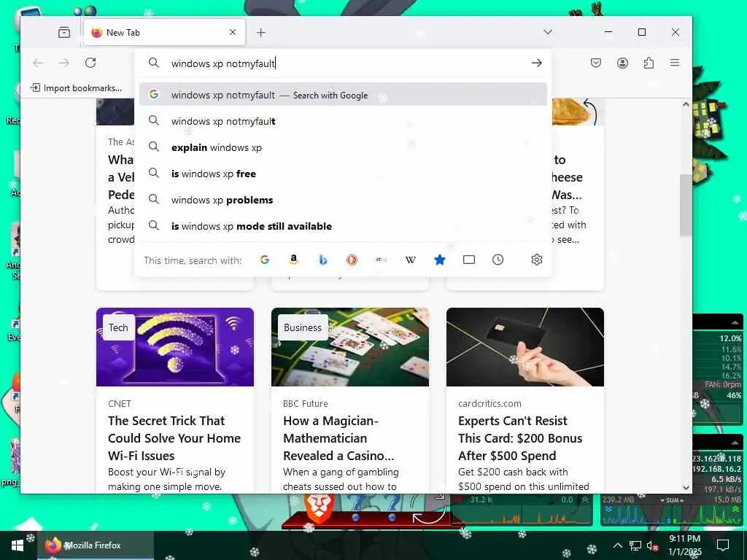
Task: Click Import bookmarks link
Action: click(x=76, y=88)
